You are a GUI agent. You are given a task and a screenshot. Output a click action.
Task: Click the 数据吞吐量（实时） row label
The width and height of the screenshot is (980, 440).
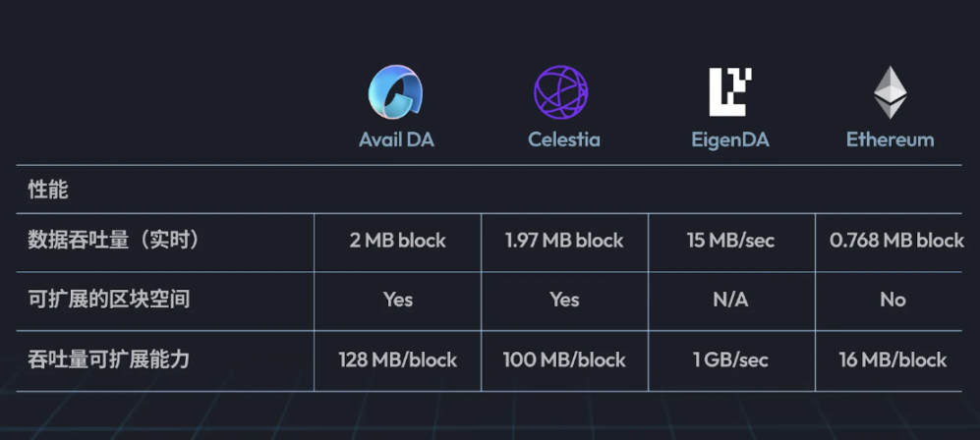pos(114,240)
